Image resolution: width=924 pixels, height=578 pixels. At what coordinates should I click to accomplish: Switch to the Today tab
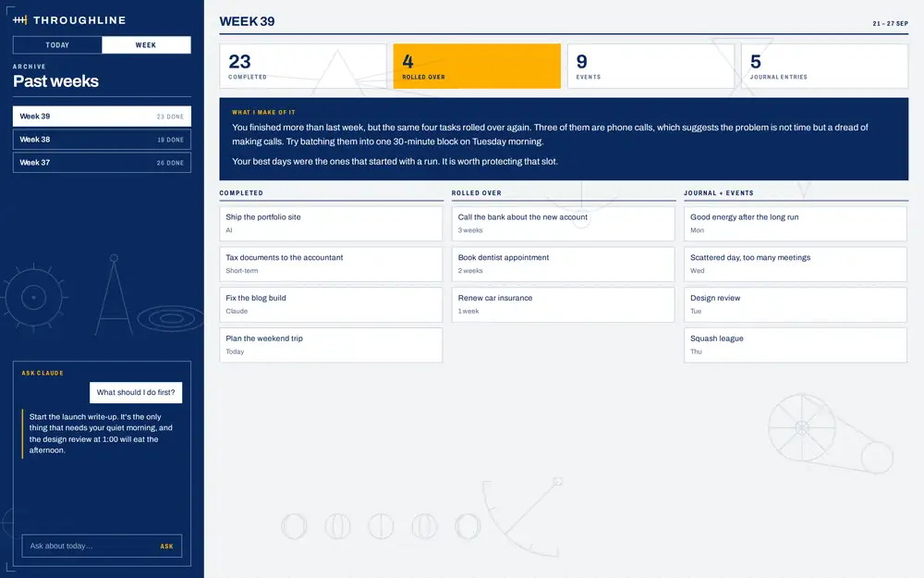tap(57, 44)
